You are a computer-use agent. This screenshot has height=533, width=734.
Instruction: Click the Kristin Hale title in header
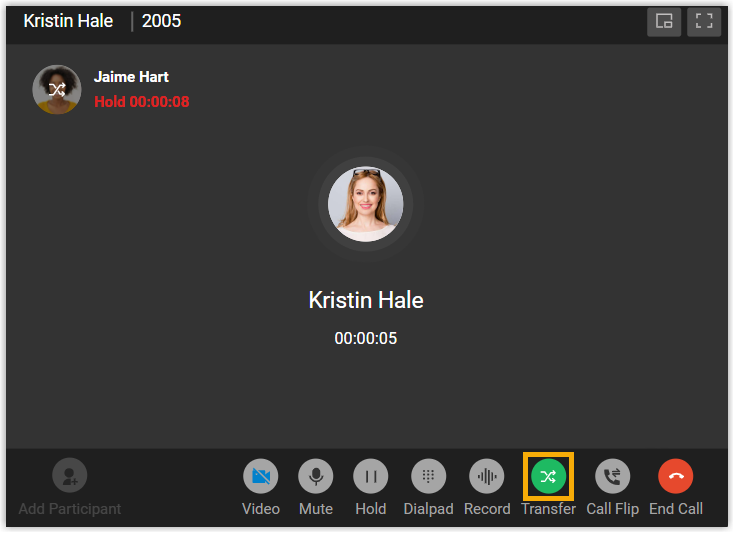(x=68, y=21)
